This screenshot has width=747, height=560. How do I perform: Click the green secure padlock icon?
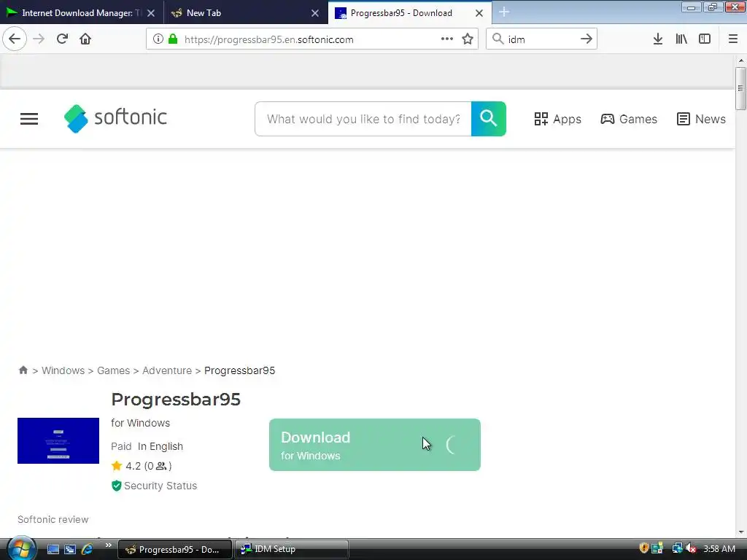pyautogui.click(x=173, y=39)
